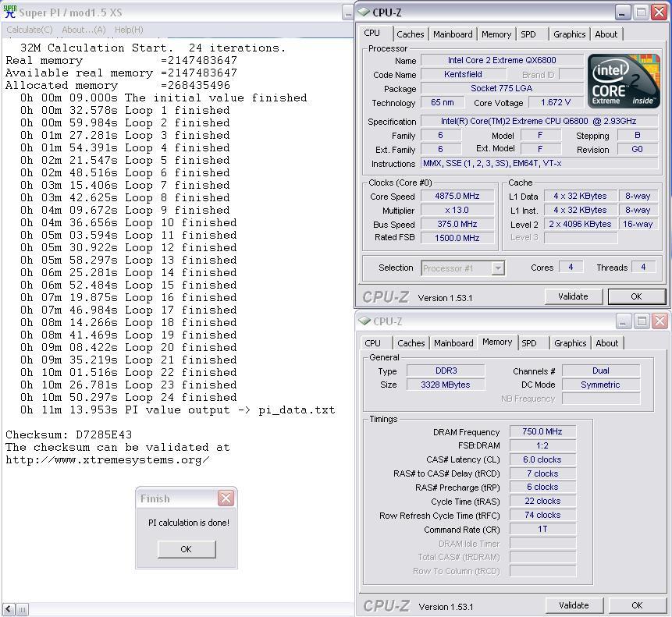Click OK button in top CPU-Z window

[x=636, y=296]
